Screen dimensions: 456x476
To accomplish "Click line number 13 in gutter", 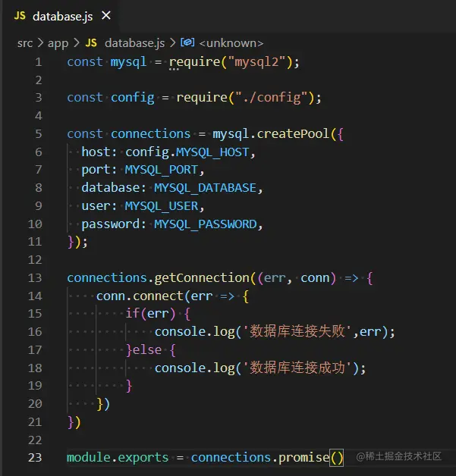I will (35, 277).
